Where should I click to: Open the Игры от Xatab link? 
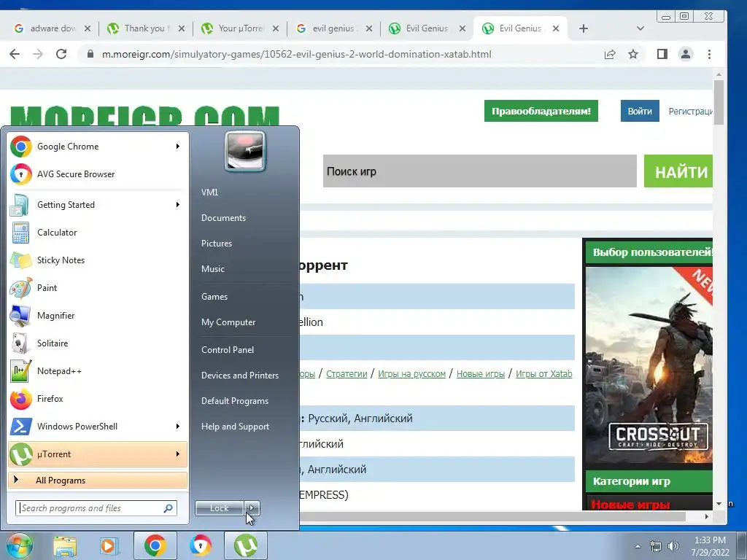pyautogui.click(x=543, y=374)
